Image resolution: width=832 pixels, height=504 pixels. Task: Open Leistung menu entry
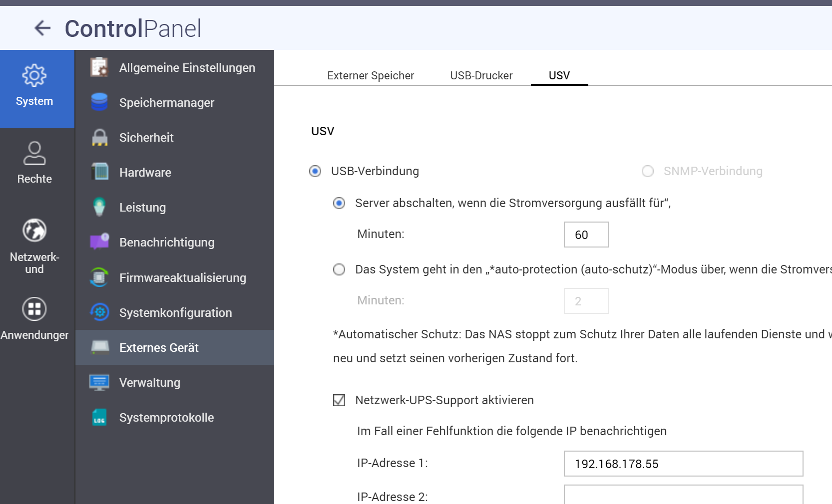coord(175,207)
